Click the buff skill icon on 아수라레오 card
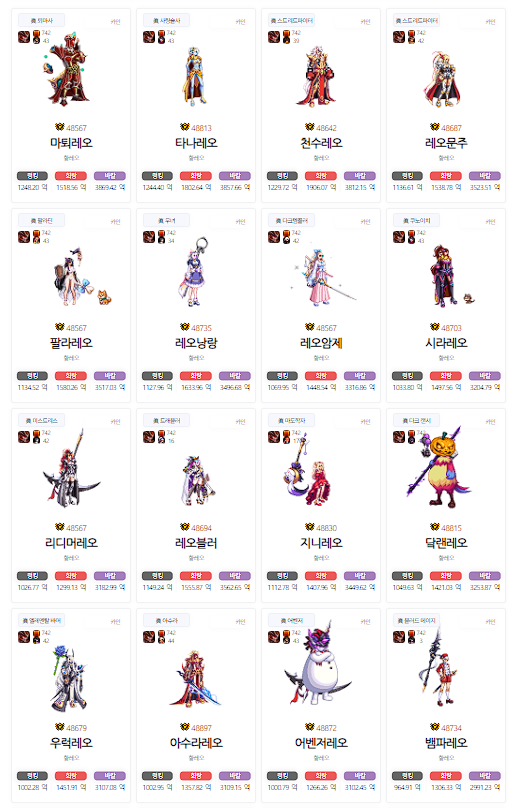 coord(149,636)
